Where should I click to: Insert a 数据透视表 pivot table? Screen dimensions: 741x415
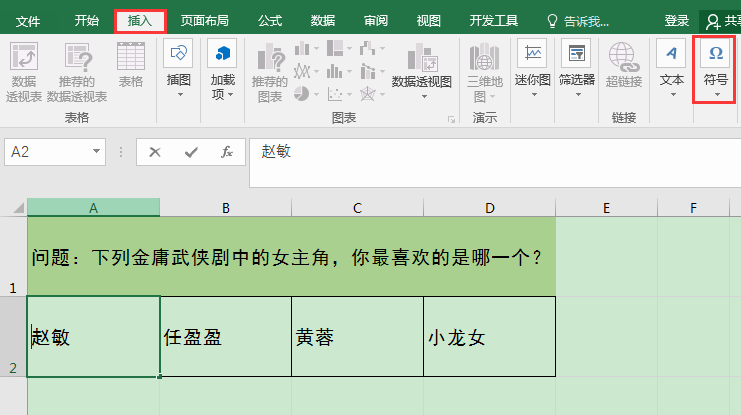tap(24, 72)
